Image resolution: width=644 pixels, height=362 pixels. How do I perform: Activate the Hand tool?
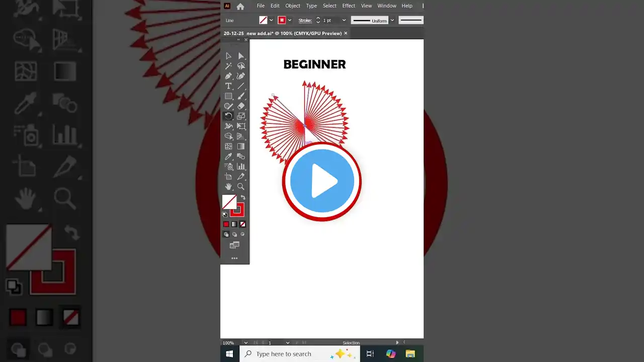pyautogui.click(x=228, y=187)
